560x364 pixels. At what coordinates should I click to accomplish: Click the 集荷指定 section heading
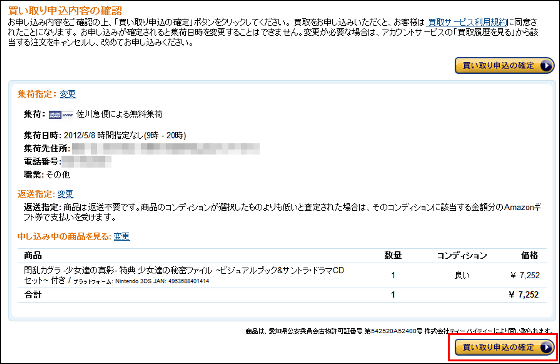coord(37,94)
